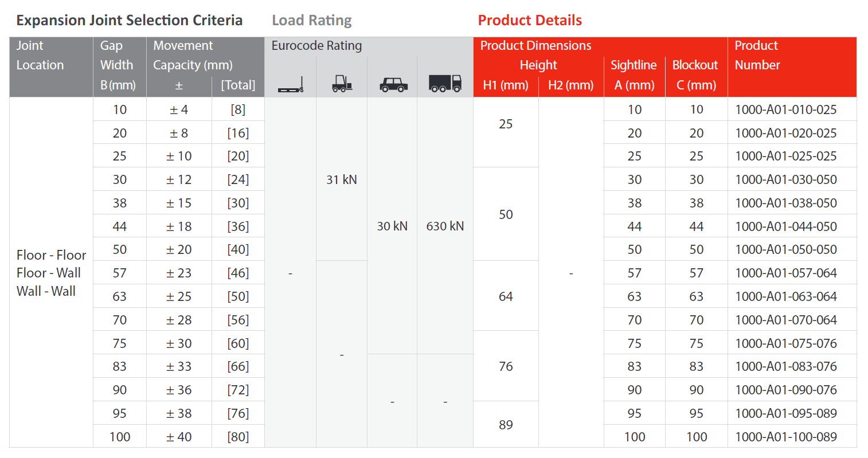Image resolution: width=868 pixels, height=458 pixels.
Task: Select product number 1000-A01-010-025
Action: pyautogui.click(x=785, y=109)
